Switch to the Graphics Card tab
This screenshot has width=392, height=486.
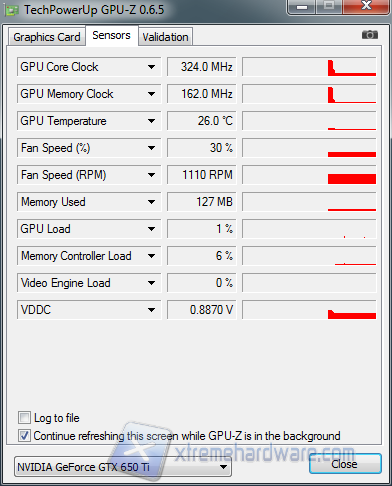pos(47,37)
